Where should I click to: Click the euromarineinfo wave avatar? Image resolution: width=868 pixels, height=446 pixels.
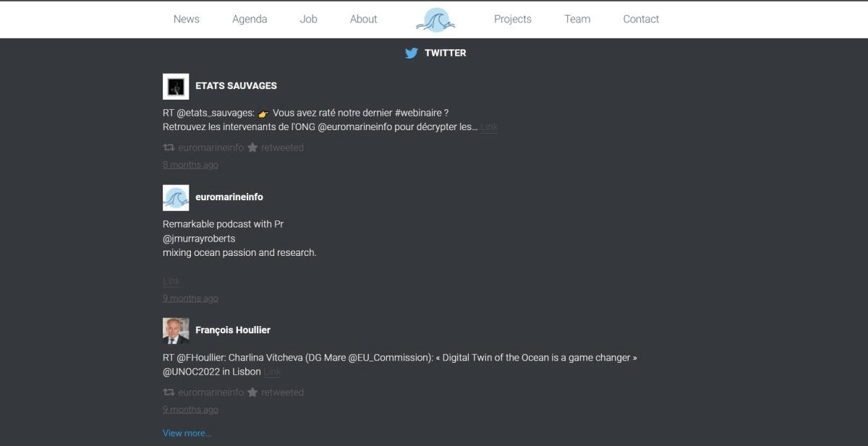[x=176, y=197]
